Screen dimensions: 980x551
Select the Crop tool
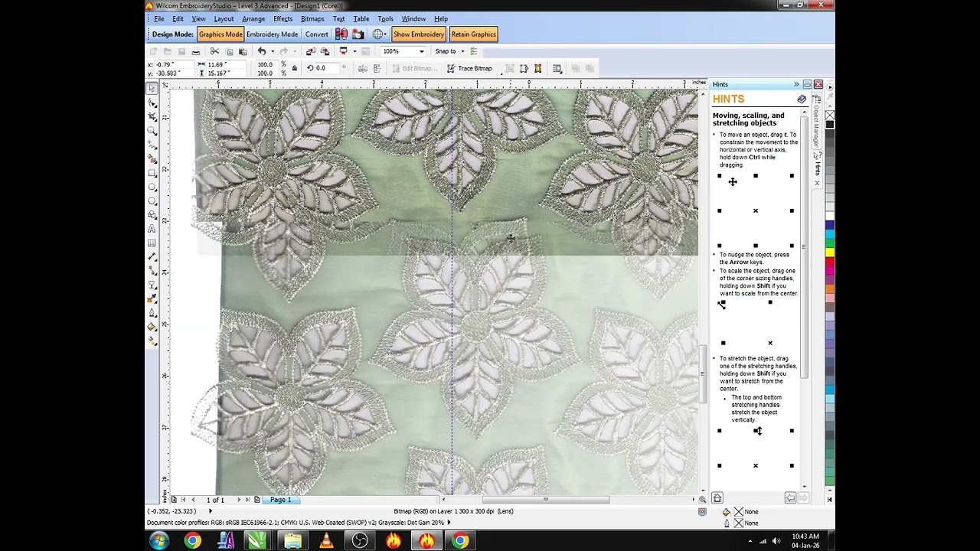pyautogui.click(x=152, y=116)
